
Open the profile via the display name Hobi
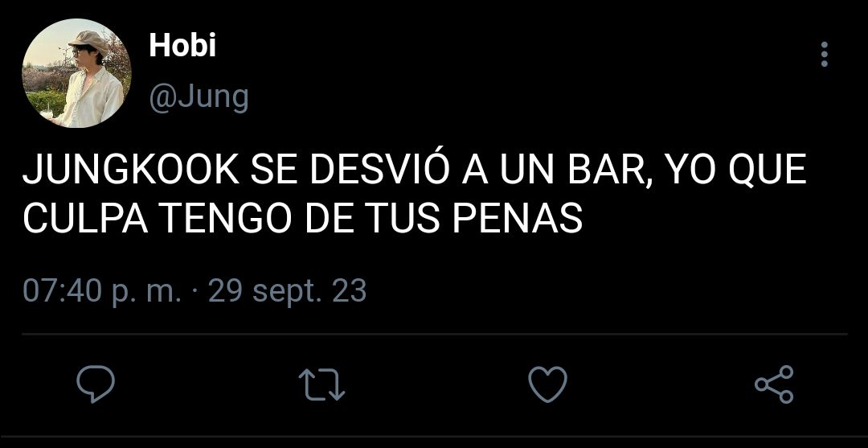tap(182, 45)
